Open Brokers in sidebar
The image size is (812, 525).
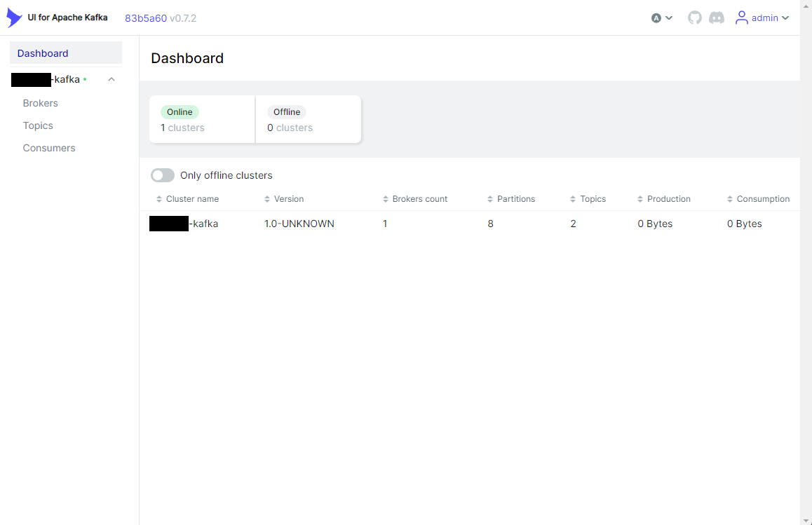[41, 103]
